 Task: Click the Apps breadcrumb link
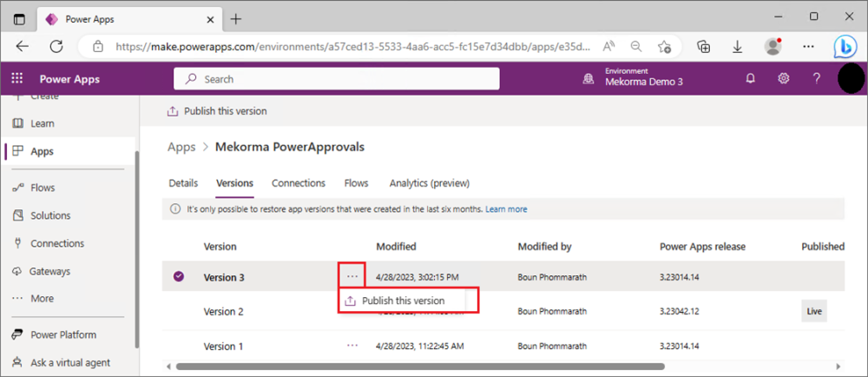[x=181, y=147]
